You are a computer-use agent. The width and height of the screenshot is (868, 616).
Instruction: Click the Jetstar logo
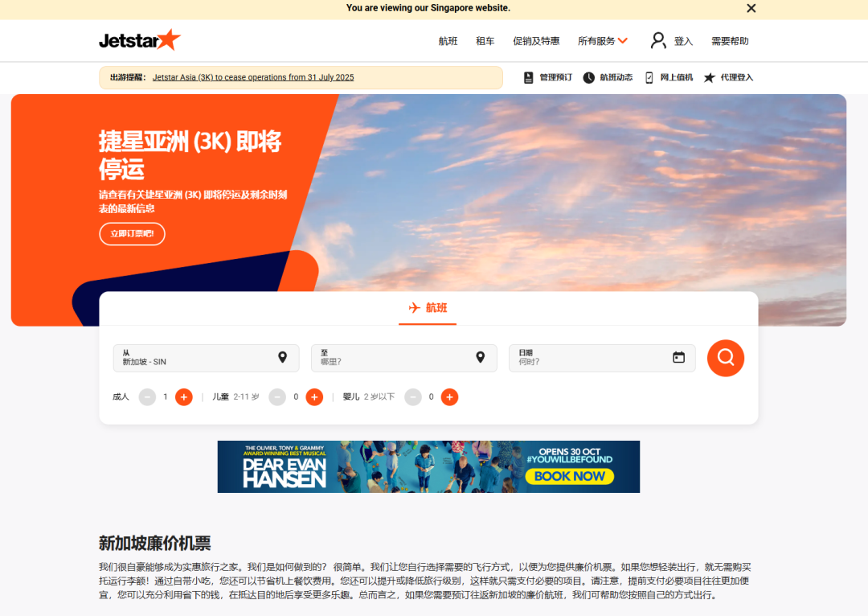(x=140, y=40)
